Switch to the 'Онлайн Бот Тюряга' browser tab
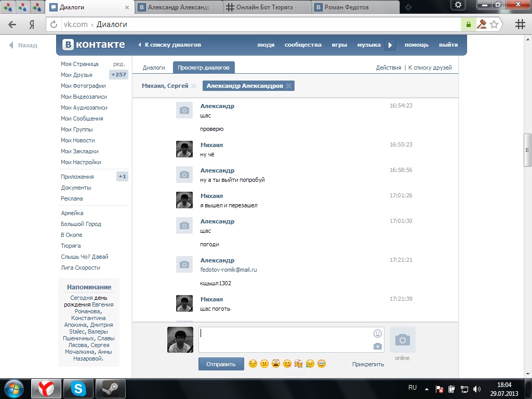 tap(267, 7)
